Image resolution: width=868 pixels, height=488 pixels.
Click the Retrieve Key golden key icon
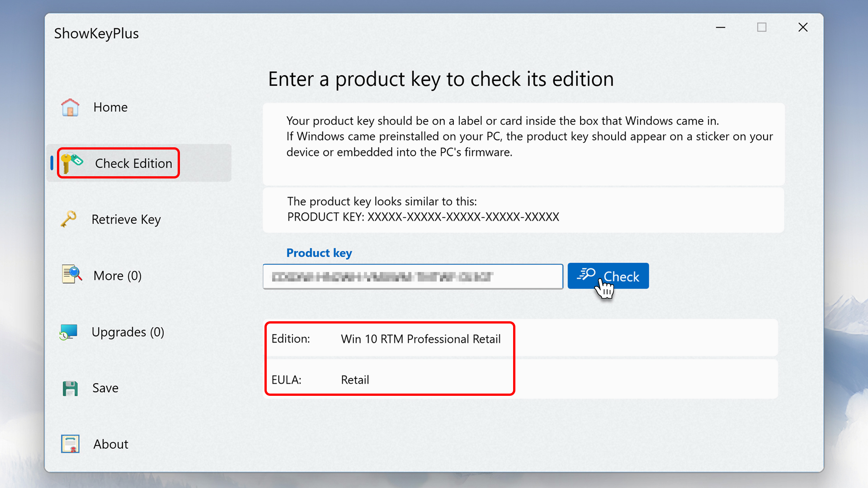pyautogui.click(x=69, y=219)
